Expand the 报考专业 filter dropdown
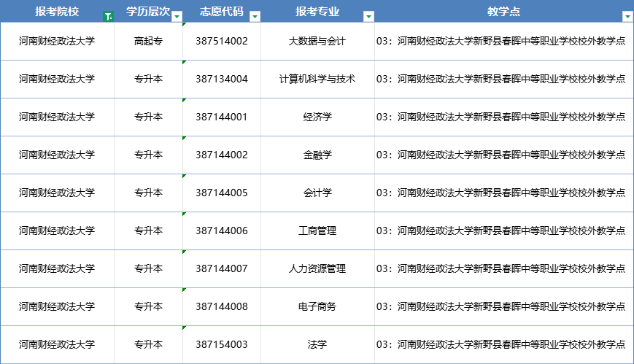The height and width of the screenshot is (364, 634). click(x=368, y=16)
